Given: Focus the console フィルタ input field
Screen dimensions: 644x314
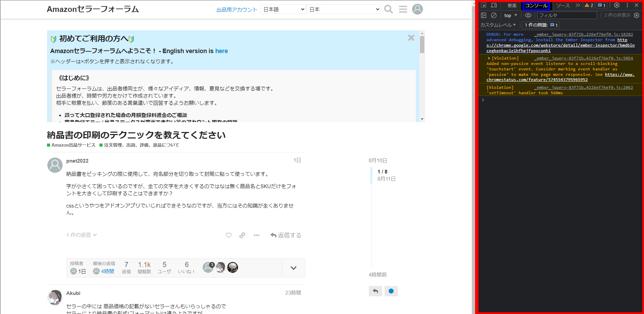Looking at the screenshot, I should point(567,15).
